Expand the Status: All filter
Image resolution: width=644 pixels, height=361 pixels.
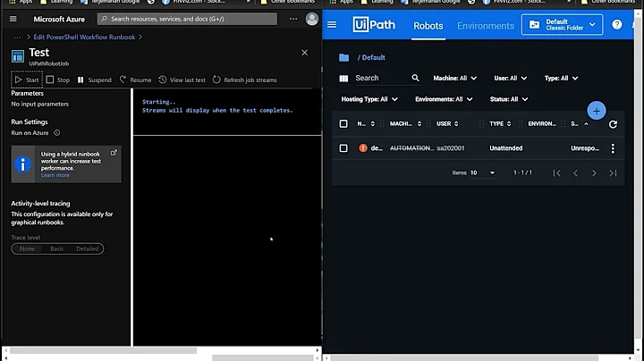[x=508, y=99]
